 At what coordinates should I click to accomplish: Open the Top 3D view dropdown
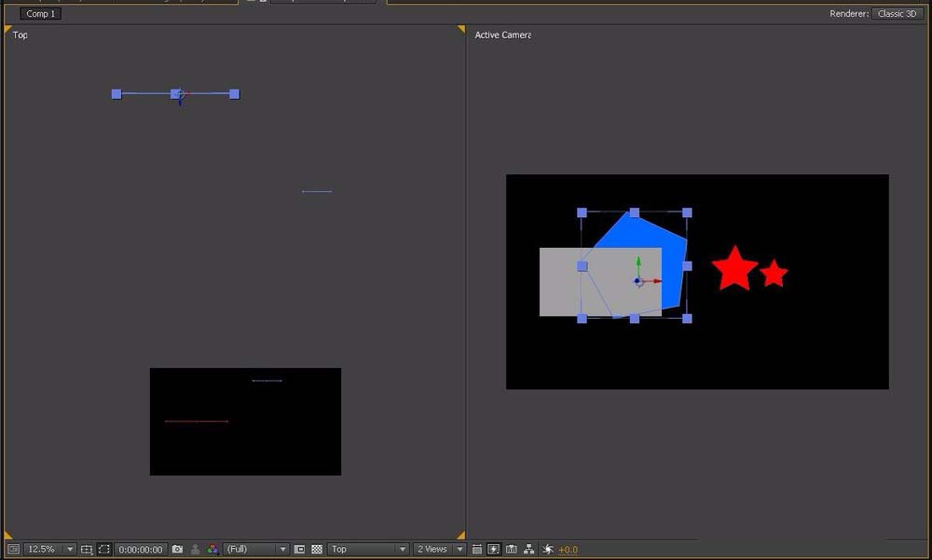tap(368, 550)
